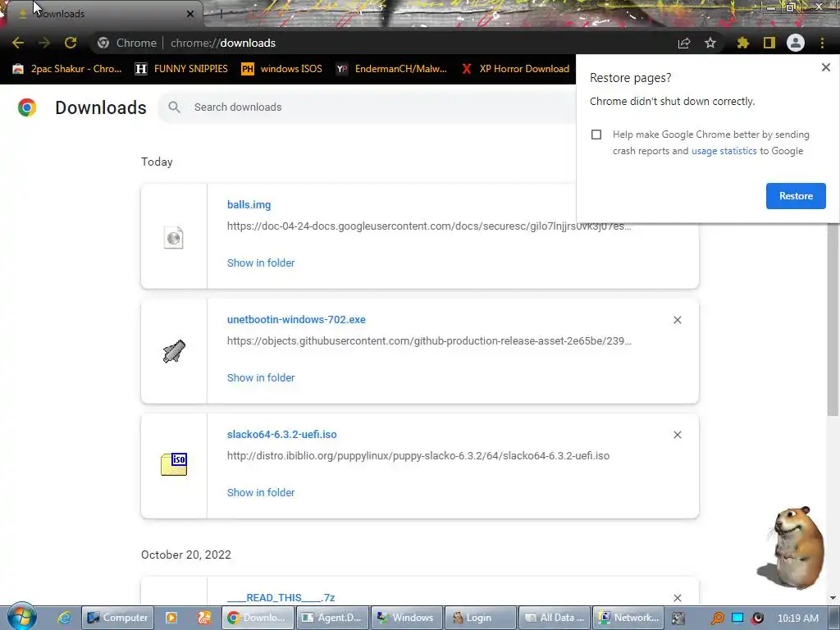
Task: Open the 2pac Shakur bookmark
Action: click(x=67, y=69)
